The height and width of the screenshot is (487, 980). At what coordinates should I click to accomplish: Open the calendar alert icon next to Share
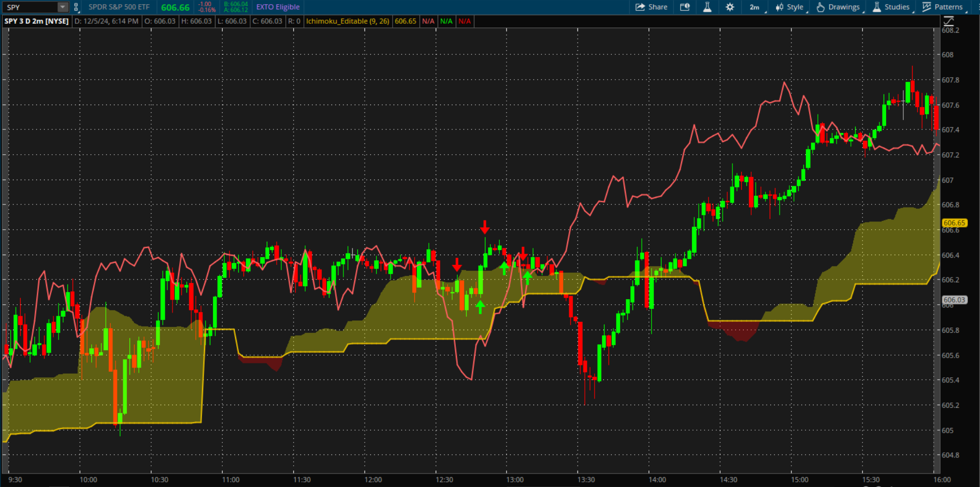[685, 7]
